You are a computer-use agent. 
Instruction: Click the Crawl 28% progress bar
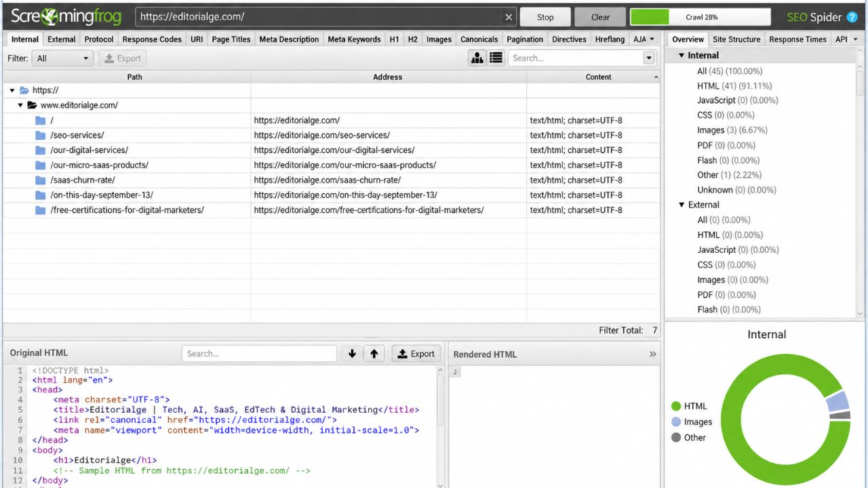[x=701, y=17]
